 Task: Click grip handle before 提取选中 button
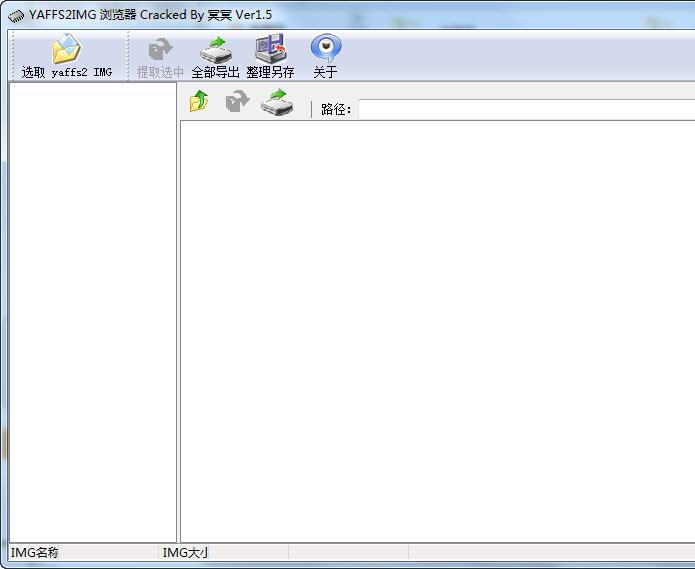pos(129,56)
